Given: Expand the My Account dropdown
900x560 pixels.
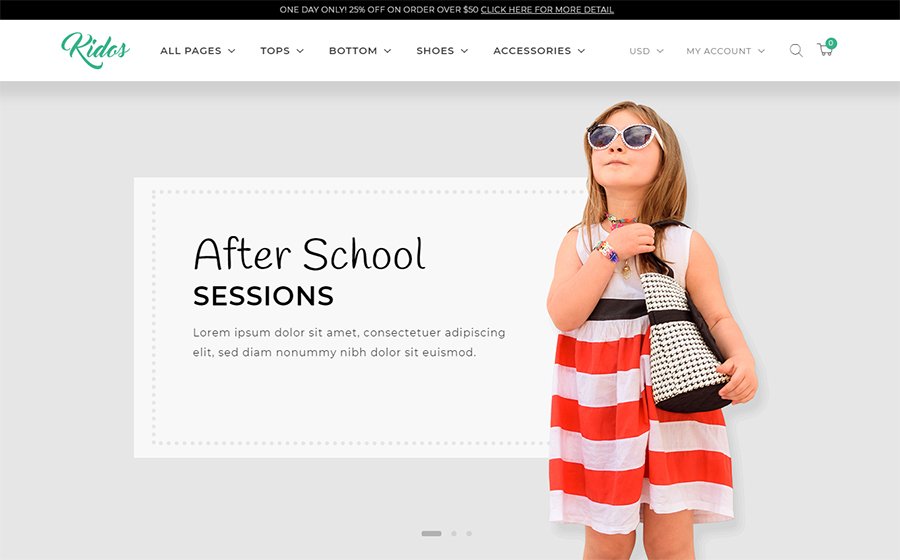Looking at the screenshot, I should click(726, 51).
